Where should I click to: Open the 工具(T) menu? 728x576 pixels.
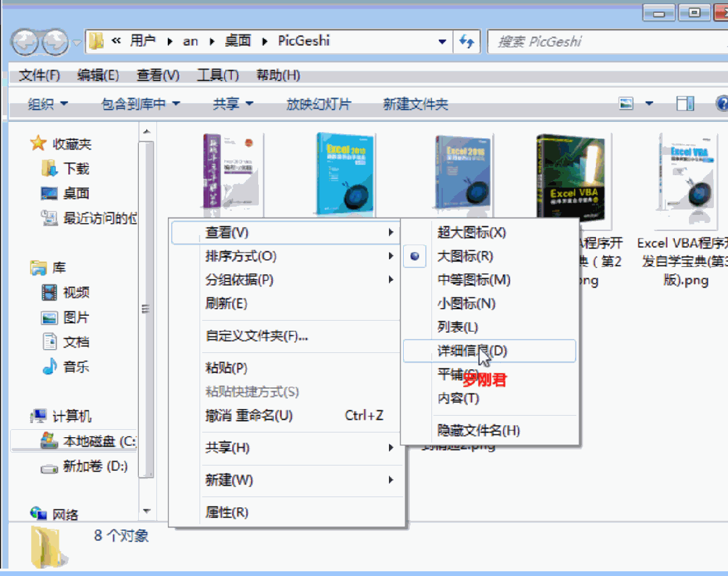tap(218, 75)
